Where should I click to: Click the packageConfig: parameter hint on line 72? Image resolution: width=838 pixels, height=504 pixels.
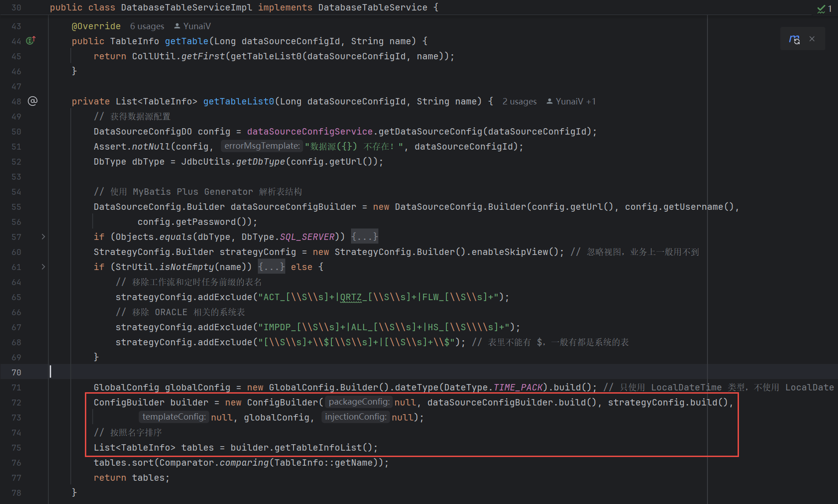(359, 402)
